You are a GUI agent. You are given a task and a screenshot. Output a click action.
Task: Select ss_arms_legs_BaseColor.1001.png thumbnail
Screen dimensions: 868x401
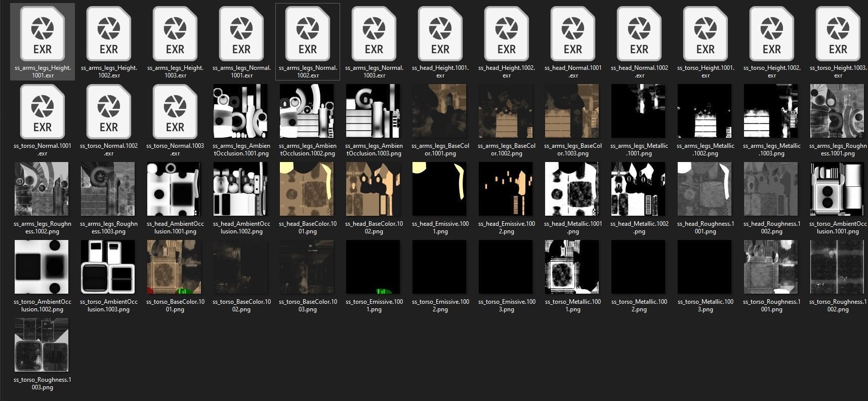click(439, 111)
